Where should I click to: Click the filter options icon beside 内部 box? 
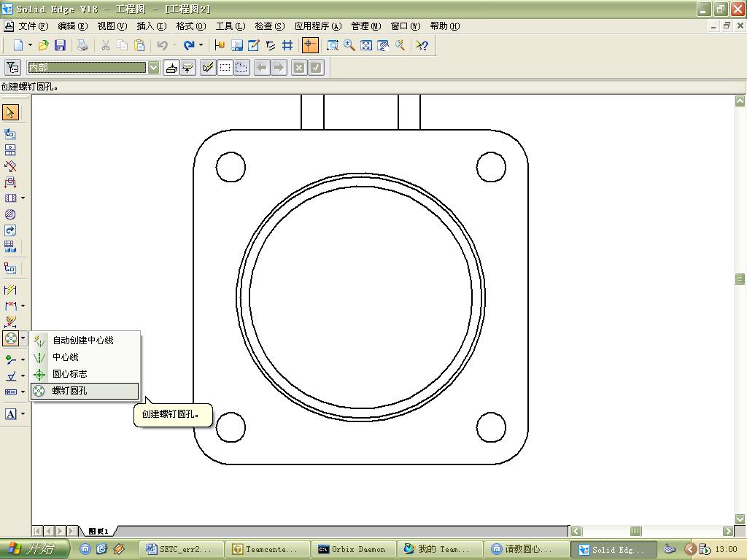pos(12,68)
